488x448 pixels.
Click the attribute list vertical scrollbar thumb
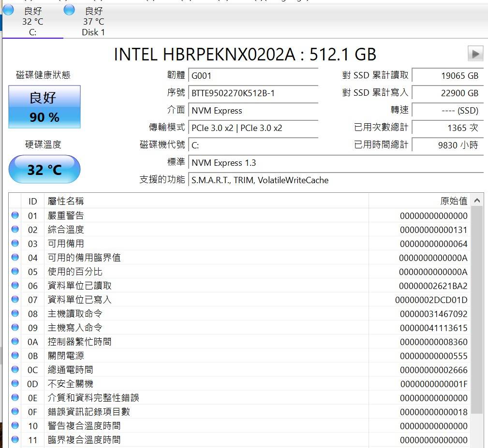[476, 309]
